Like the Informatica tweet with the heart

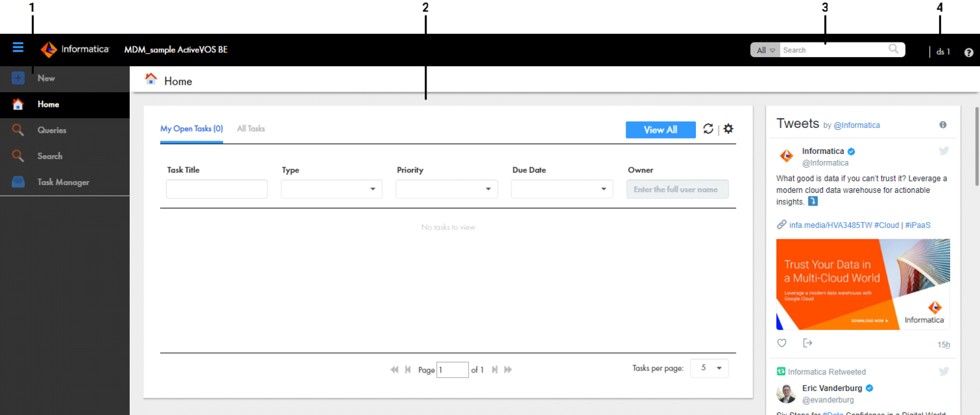pos(782,343)
